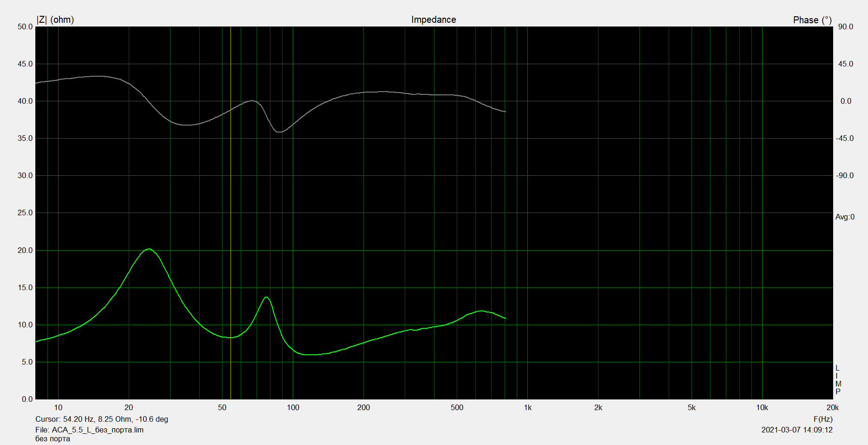Click the '90.0' phase axis value

[x=846, y=27]
